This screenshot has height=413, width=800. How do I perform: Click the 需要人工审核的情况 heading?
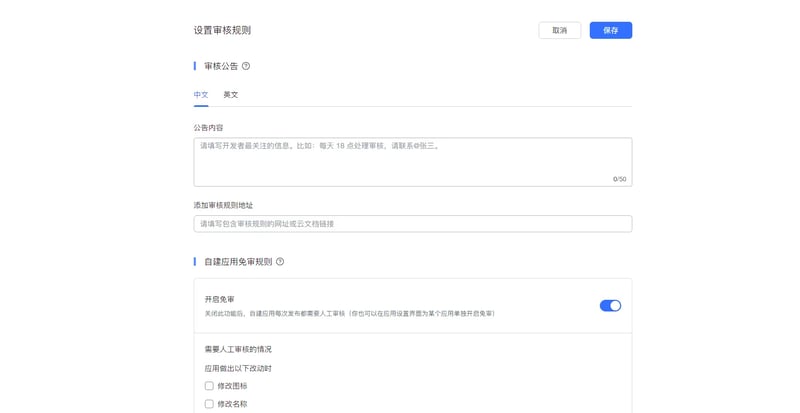point(238,349)
